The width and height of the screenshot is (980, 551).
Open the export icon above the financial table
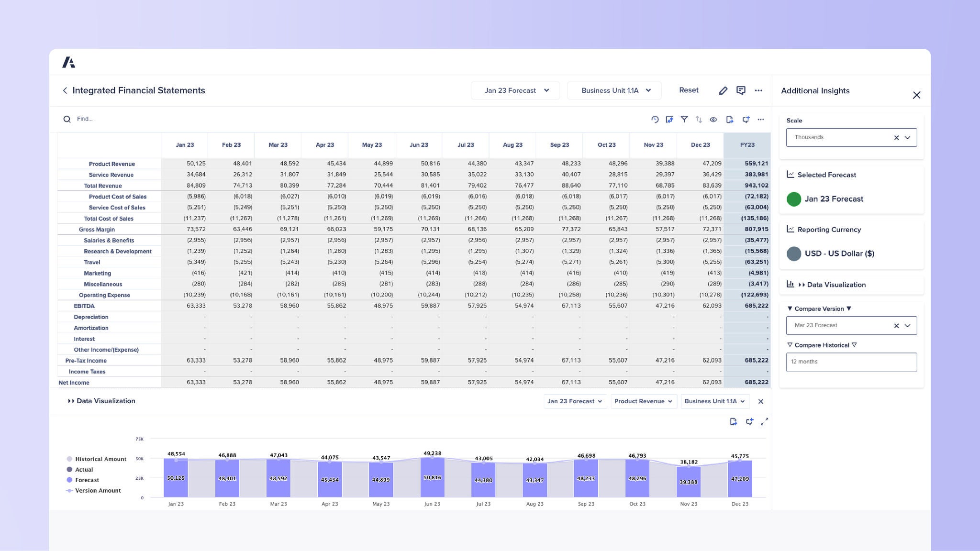[x=730, y=119]
